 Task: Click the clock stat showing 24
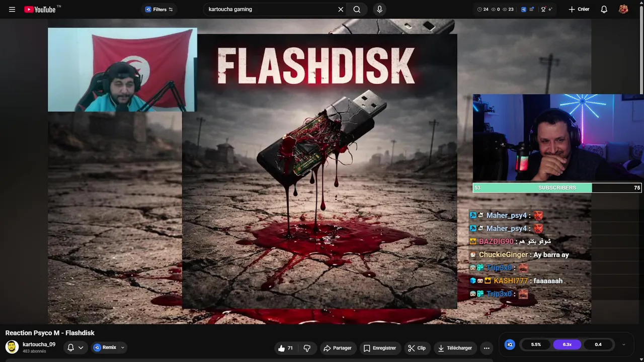483,10
